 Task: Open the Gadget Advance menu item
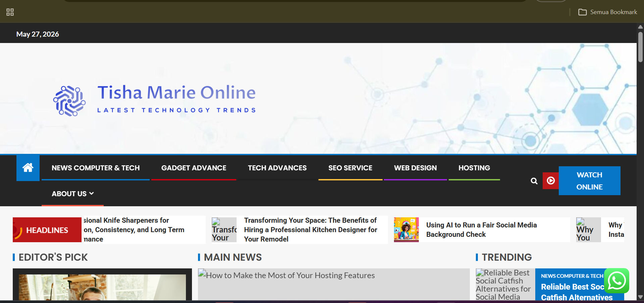point(194,168)
